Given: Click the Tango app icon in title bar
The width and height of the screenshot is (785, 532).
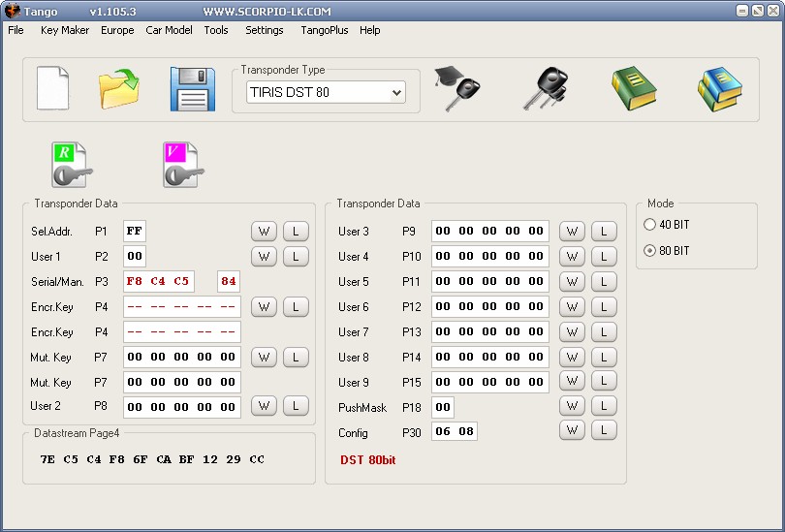Looking at the screenshot, I should coord(12,11).
